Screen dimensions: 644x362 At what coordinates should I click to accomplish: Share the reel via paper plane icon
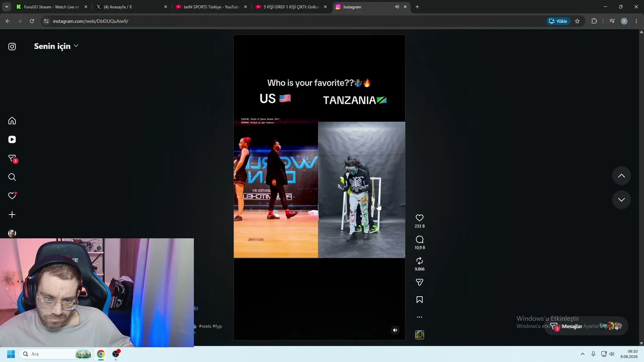click(420, 283)
